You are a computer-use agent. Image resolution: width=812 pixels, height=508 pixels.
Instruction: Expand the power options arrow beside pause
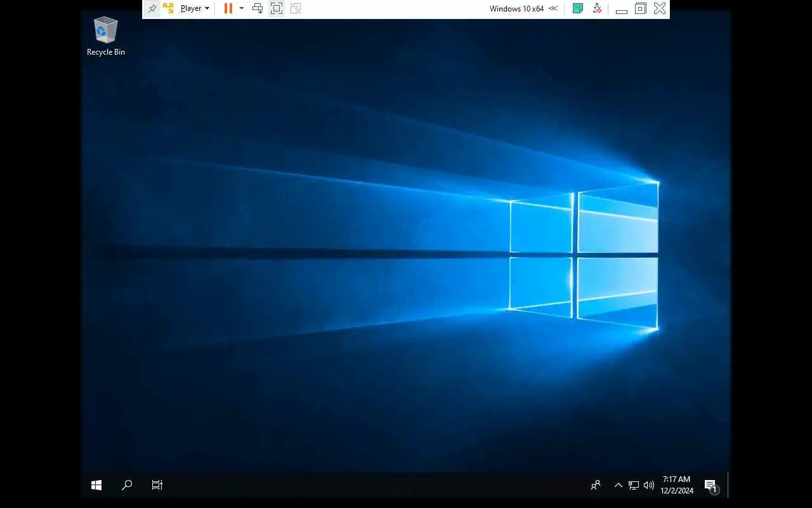coord(242,8)
